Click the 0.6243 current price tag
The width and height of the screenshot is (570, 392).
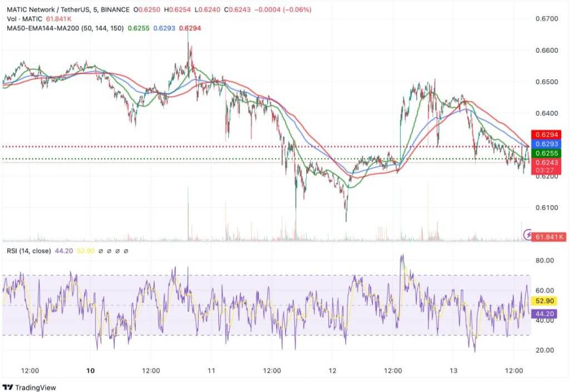pos(547,162)
